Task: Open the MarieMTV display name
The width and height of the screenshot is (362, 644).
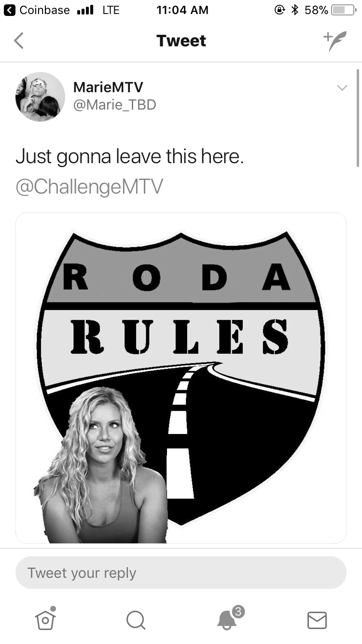Action: (108, 87)
